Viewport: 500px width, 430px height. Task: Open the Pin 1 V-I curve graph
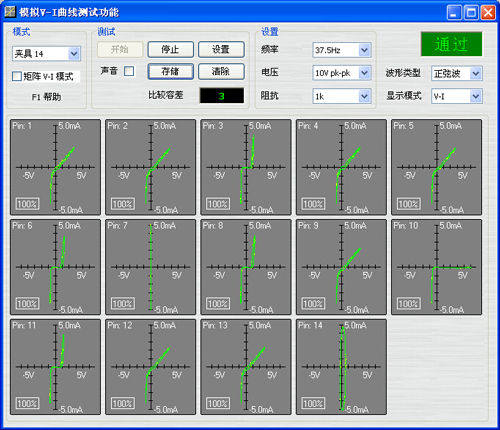55,167
